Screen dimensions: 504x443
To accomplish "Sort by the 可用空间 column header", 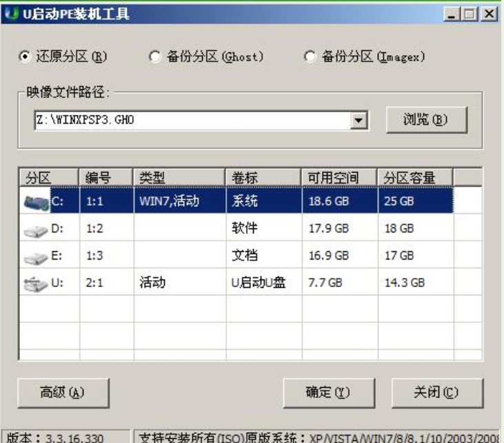I will (339, 178).
